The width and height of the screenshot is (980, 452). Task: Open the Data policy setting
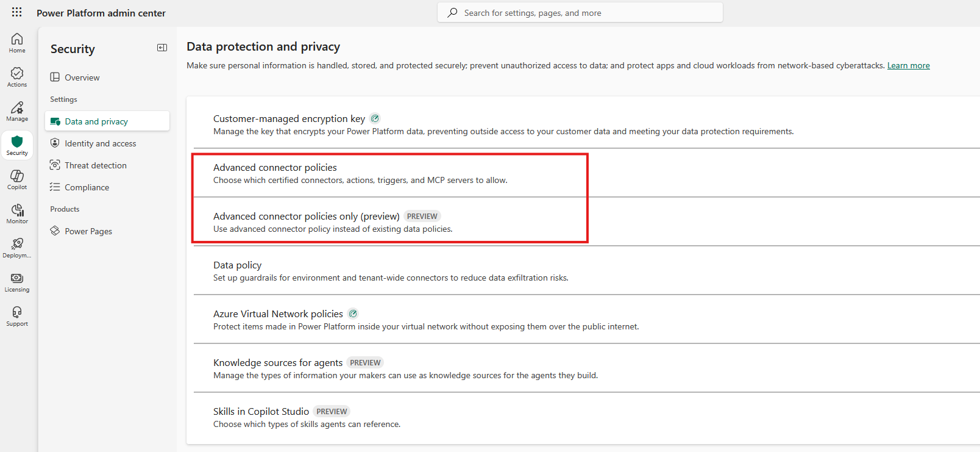point(237,265)
